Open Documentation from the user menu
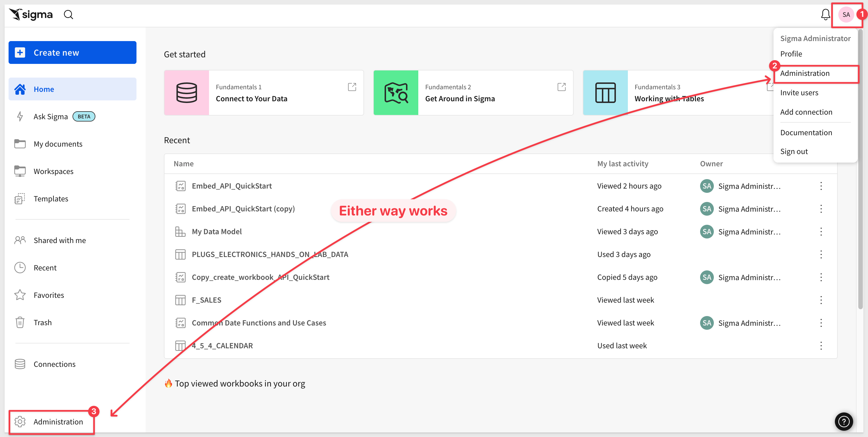 point(806,133)
